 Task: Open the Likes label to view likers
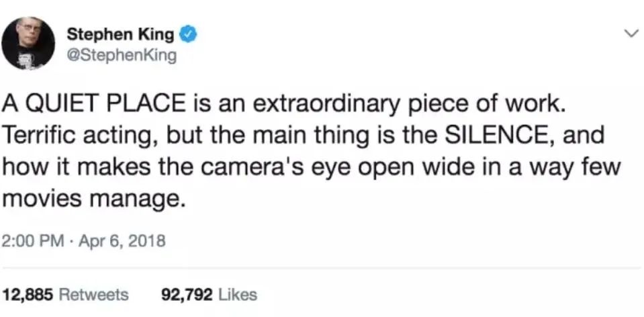pyautogui.click(x=238, y=294)
